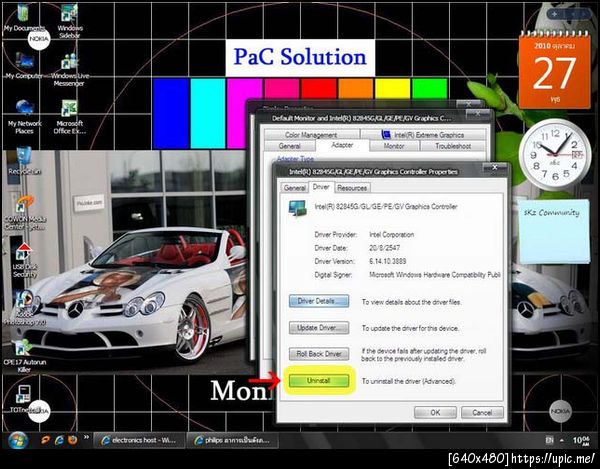Viewport: 600px width, 469px height.
Task: Click sidebar add gadget plus button
Action: point(554,14)
